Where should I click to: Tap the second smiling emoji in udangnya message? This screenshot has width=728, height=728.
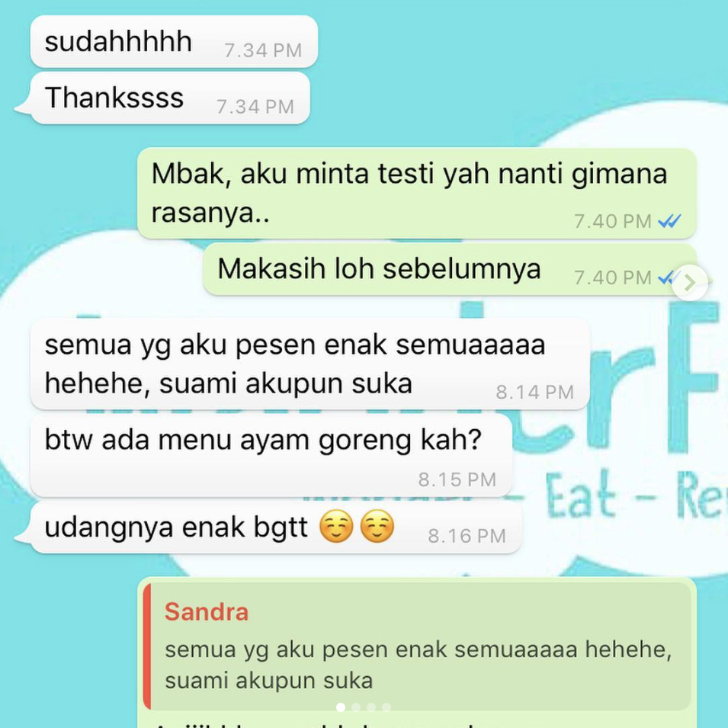point(377,527)
